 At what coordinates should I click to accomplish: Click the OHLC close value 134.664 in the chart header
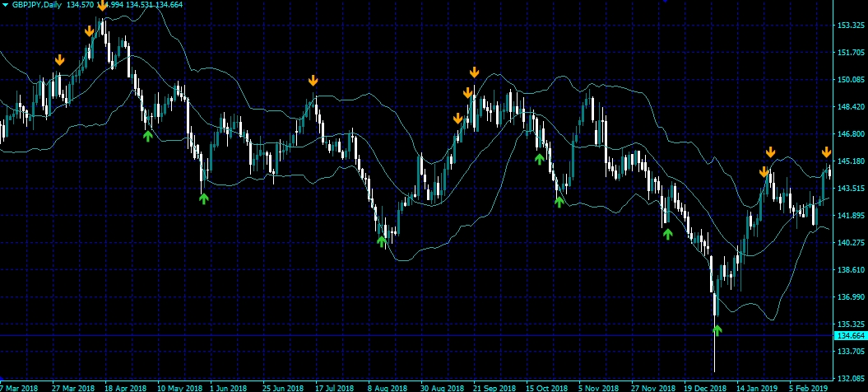click(x=169, y=4)
